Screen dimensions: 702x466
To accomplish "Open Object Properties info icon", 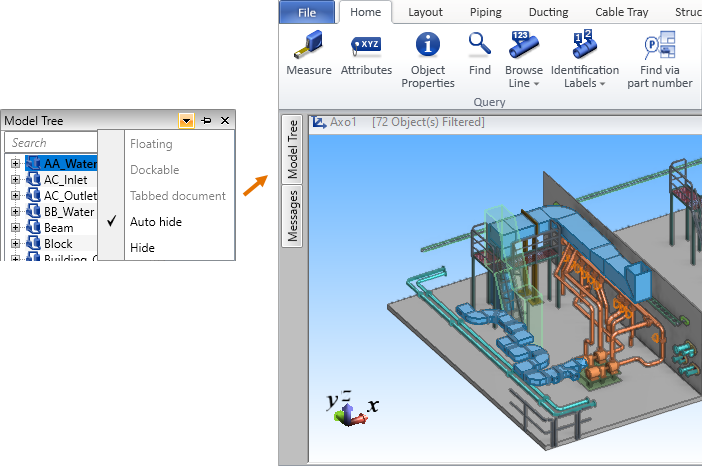I will click(428, 45).
